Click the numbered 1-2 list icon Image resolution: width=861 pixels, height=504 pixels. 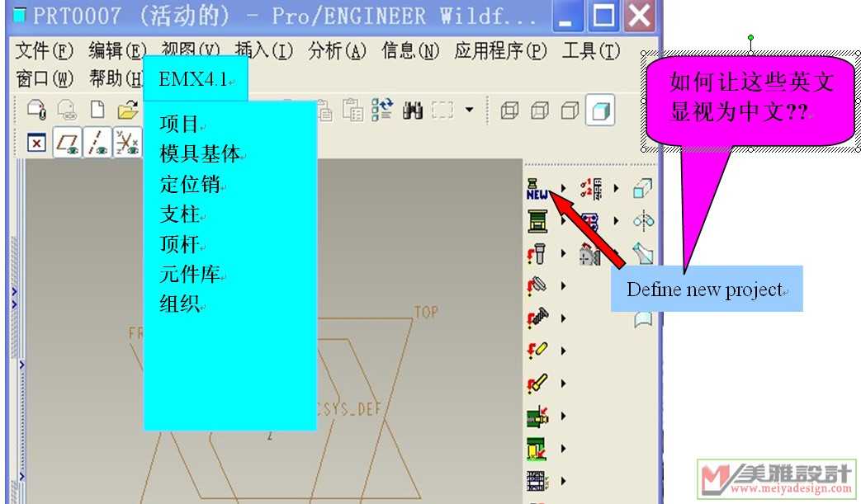pos(591,189)
